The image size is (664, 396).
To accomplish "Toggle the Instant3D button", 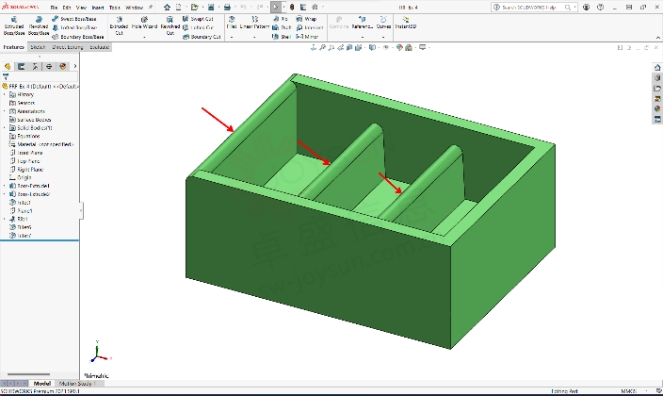I will [406, 23].
